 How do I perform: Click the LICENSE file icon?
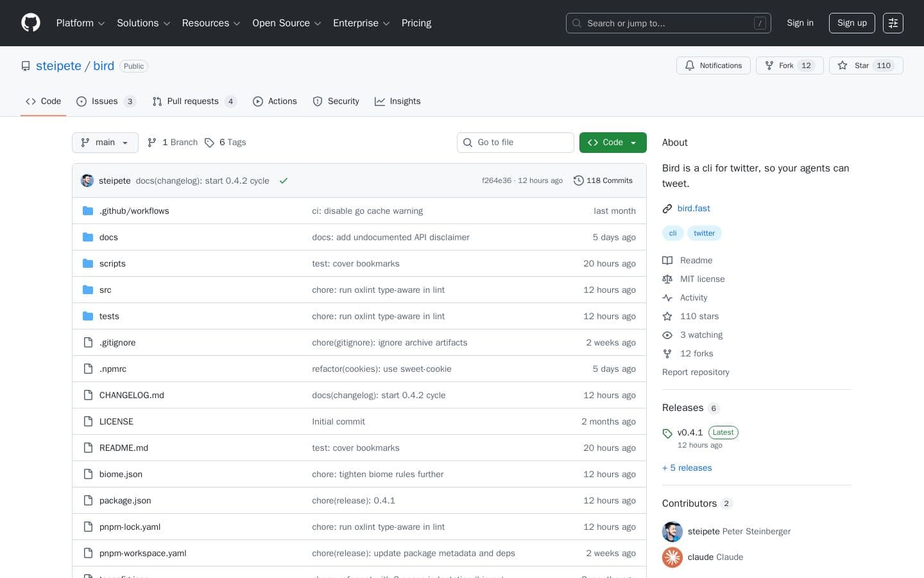88,421
